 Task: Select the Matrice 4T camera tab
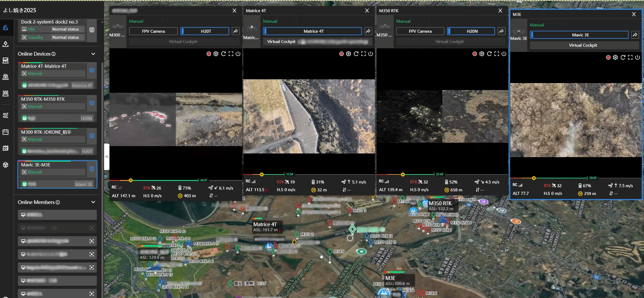tap(313, 31)
